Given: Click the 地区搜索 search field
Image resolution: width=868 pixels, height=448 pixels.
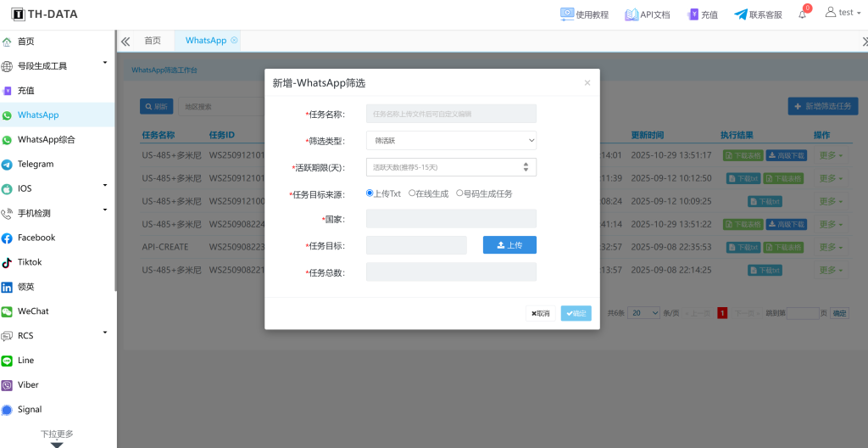Looking at the screenshot, I should point(221,106).
